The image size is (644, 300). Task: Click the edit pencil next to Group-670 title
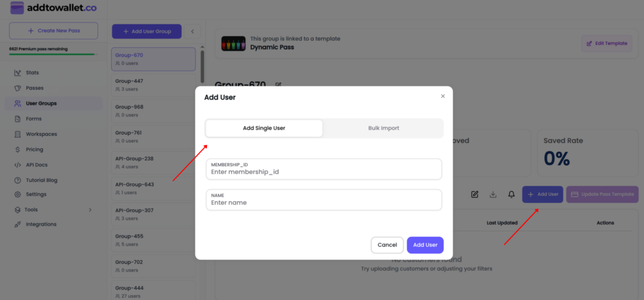[x=278, y=85]
